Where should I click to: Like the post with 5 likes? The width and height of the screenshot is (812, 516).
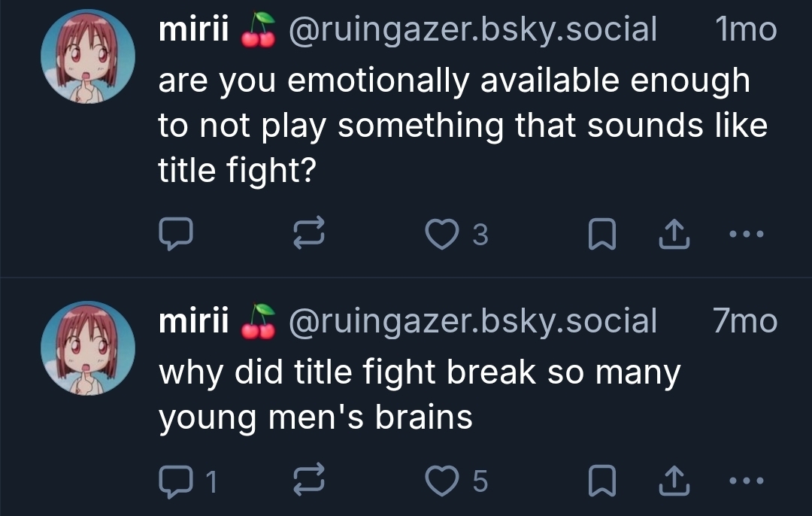coord(441,481)
